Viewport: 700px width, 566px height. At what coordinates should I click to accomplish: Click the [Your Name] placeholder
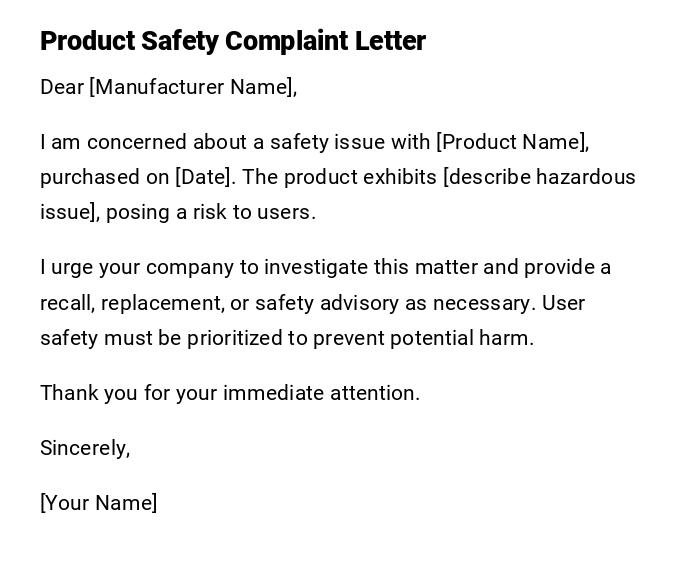(x=98, y=503)
